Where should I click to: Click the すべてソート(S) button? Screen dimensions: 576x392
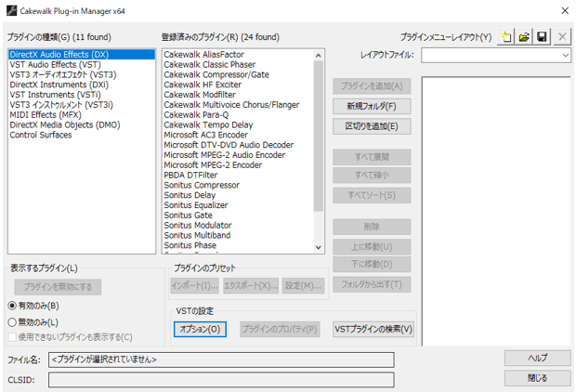tap(372, 195)
